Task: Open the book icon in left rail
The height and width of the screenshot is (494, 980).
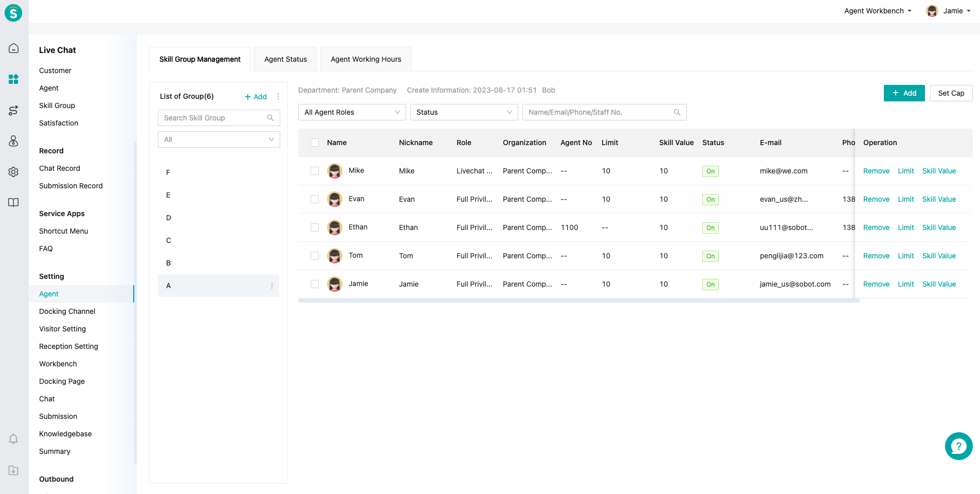Action: pos(14,203)
